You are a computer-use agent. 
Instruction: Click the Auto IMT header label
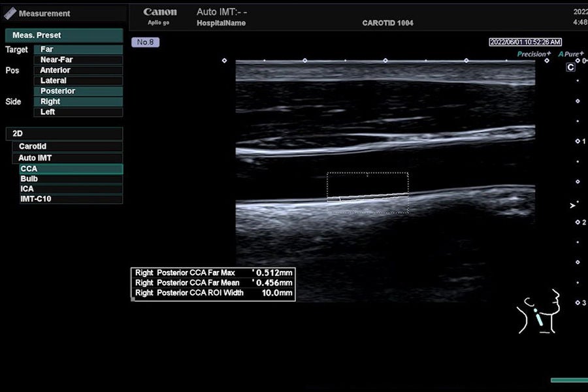(x=221, y=12)
